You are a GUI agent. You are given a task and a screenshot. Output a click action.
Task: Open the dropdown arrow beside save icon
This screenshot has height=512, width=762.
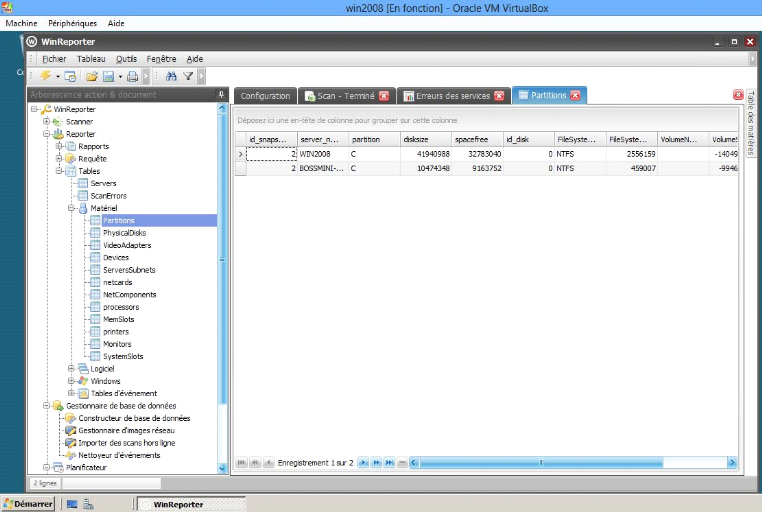[120, 76]
